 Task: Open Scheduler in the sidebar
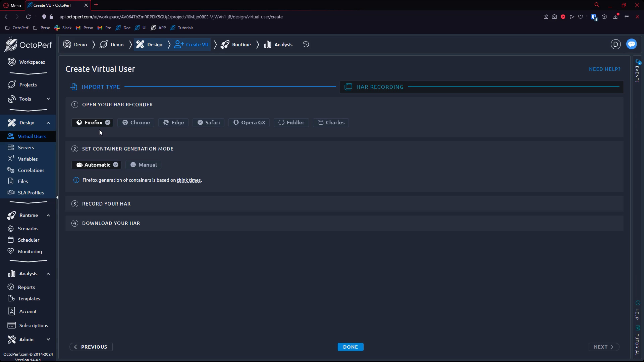click(x=28, y=240)
